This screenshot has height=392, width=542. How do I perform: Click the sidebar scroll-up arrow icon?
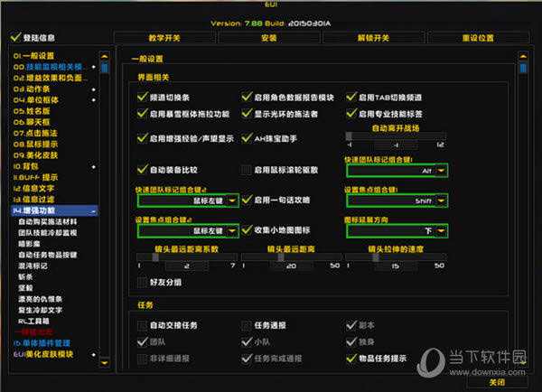(105, 56)
